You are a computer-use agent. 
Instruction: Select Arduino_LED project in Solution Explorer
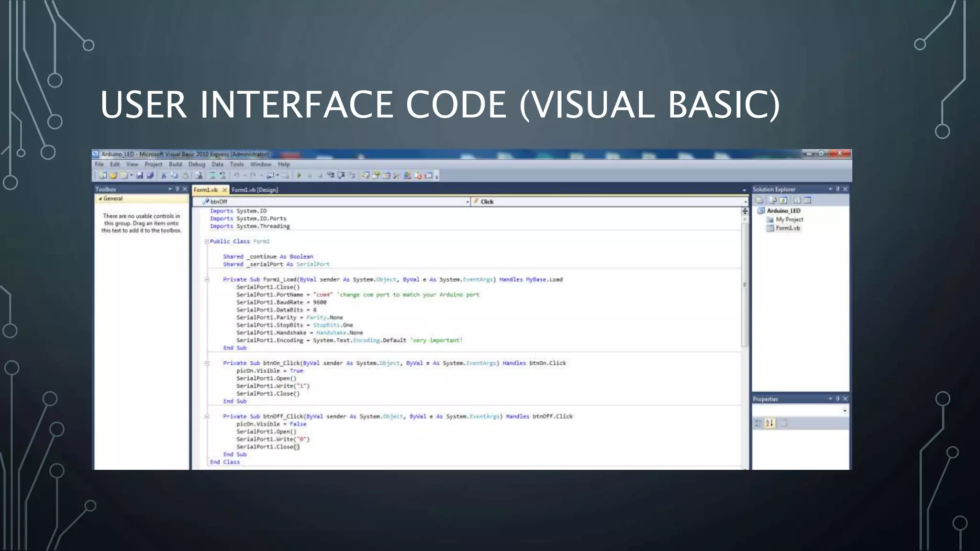[783, 210]
